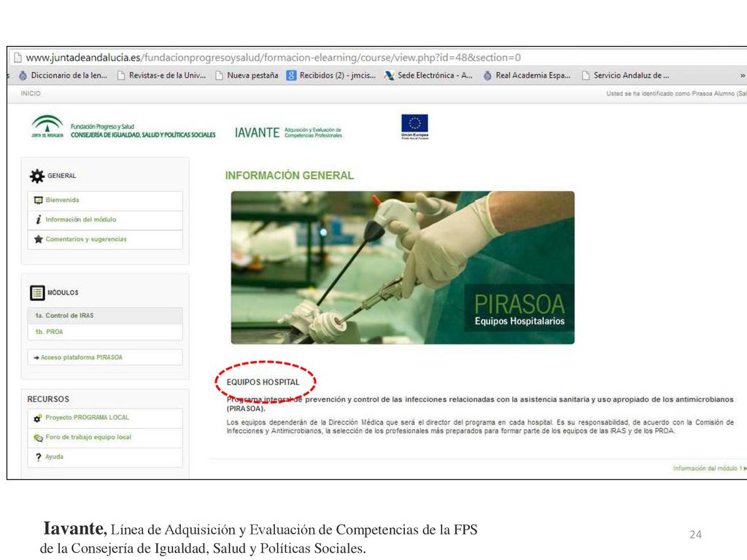Open the Diccionario de la len... bookmark

point(63,75)
